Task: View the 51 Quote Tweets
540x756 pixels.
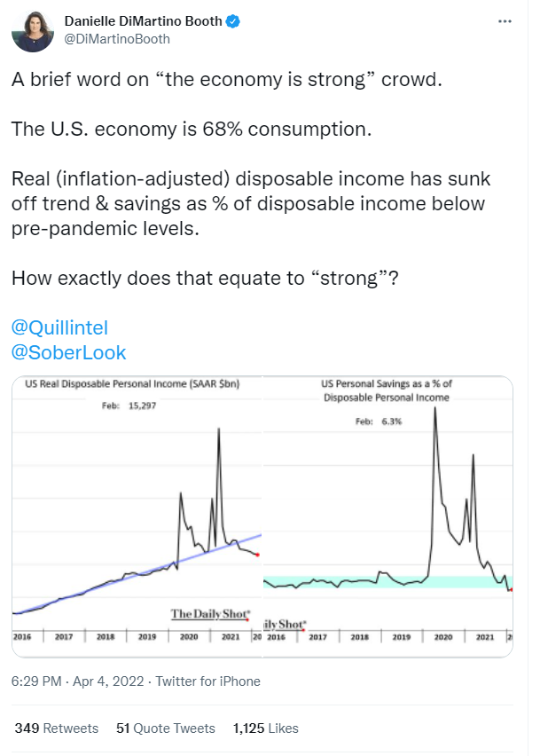Action: coord(166,728)
